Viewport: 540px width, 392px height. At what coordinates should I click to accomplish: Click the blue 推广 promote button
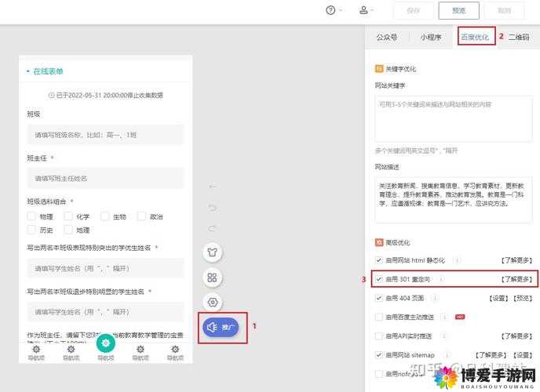(x=221, y=328)
